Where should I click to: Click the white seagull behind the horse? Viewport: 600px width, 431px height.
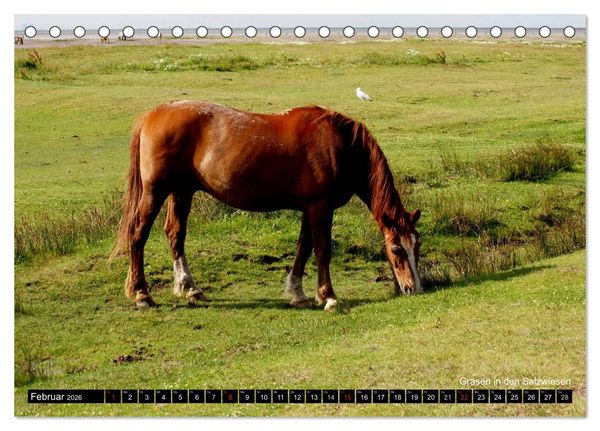pyautogui.click(x=363, y=95)
